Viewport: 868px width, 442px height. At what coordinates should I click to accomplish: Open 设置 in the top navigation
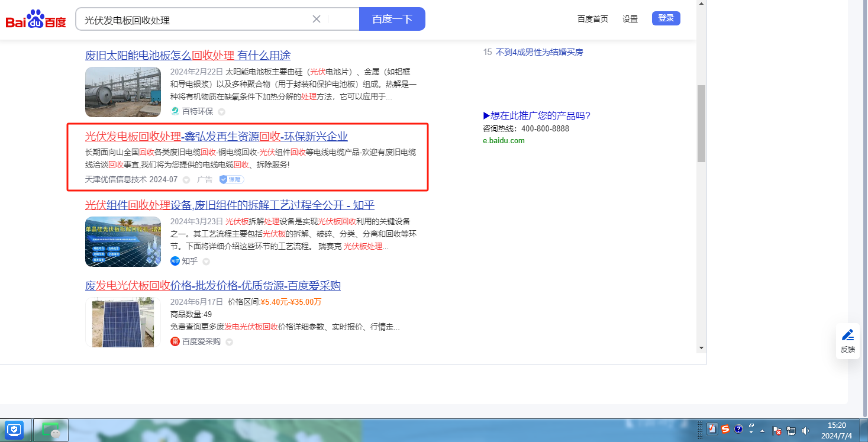630,19
